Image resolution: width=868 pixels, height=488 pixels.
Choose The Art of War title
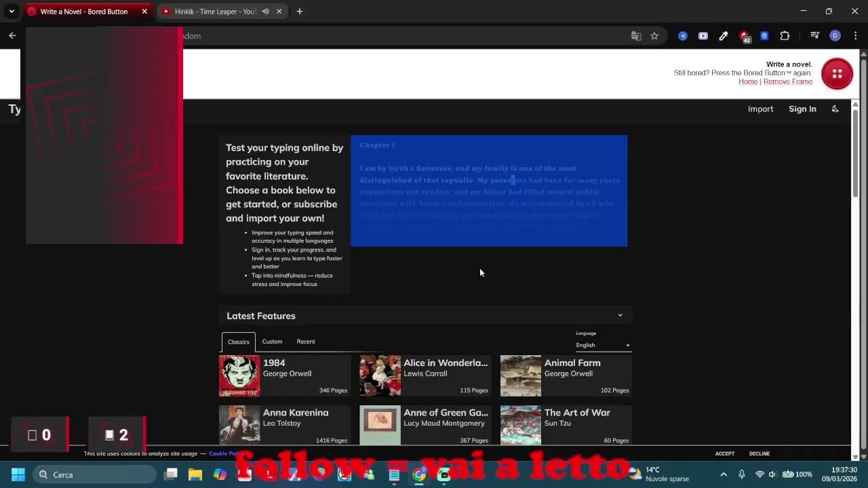[577, 413]
